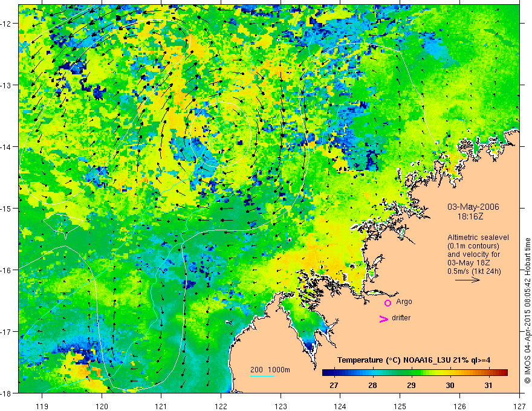The image size is (532, 411).
Task: Click the 'drifter' legend label
Action: pyautogui.click(x=401, y=318)
